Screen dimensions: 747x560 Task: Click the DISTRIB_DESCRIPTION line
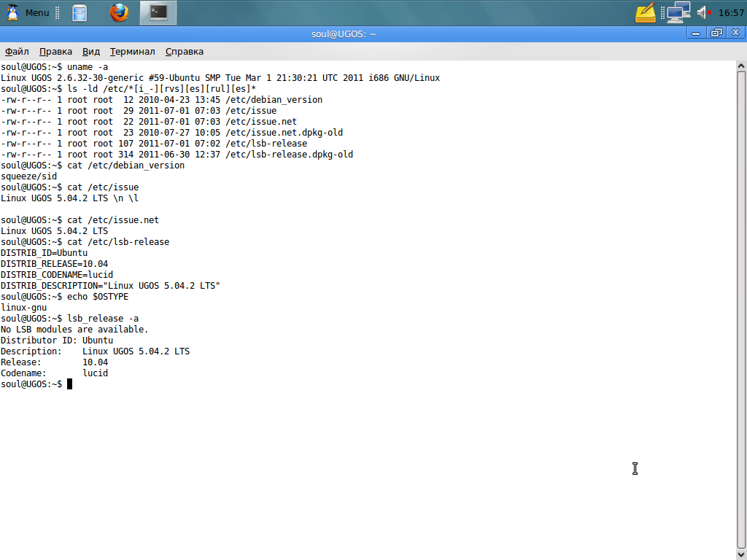pos(110,286)
